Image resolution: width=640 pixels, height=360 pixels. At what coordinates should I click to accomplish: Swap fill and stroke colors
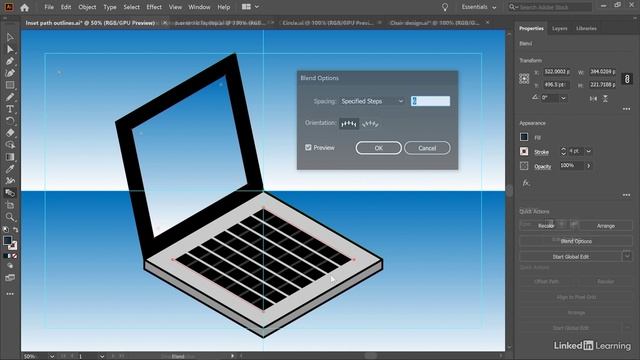[16, 230]
